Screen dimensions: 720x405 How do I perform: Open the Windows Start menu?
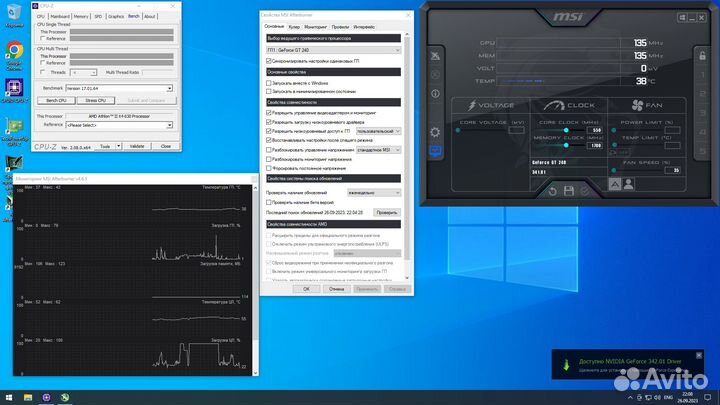tap(9, 397)
